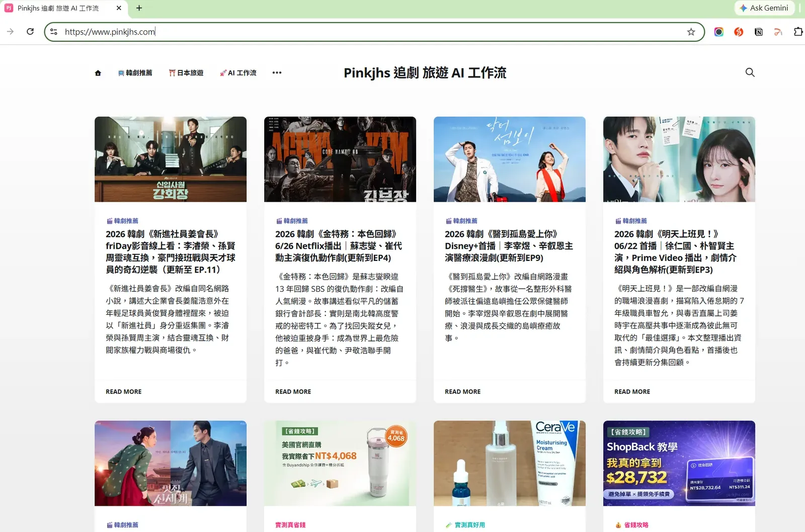Open AI 工作流 navigation menu item
Screen dimensions: 805x532
[x=238, y=73]
